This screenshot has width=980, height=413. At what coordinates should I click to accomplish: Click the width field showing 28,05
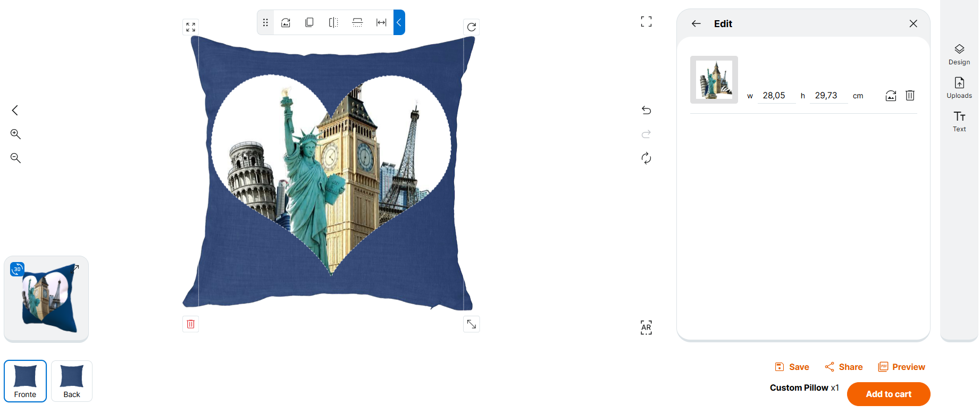click(776, 96)
